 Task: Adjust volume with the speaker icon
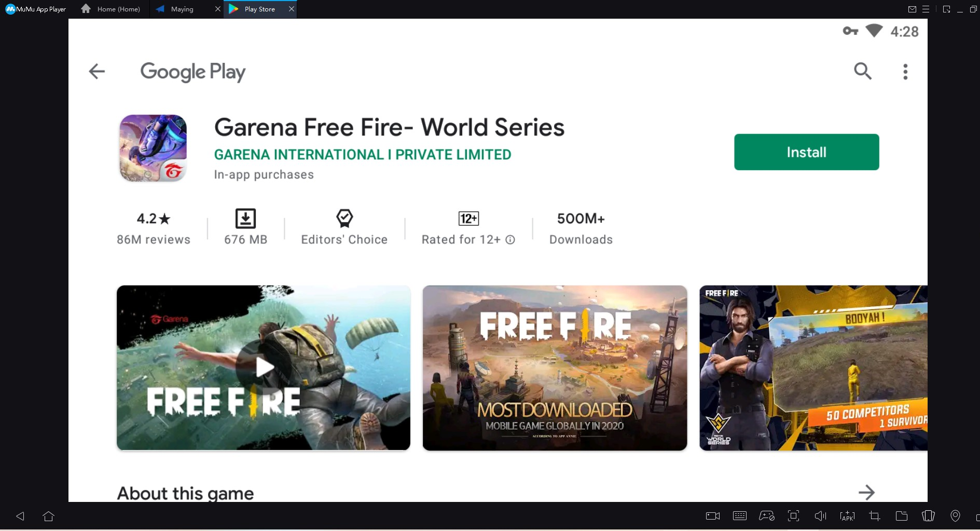[820, 516]
